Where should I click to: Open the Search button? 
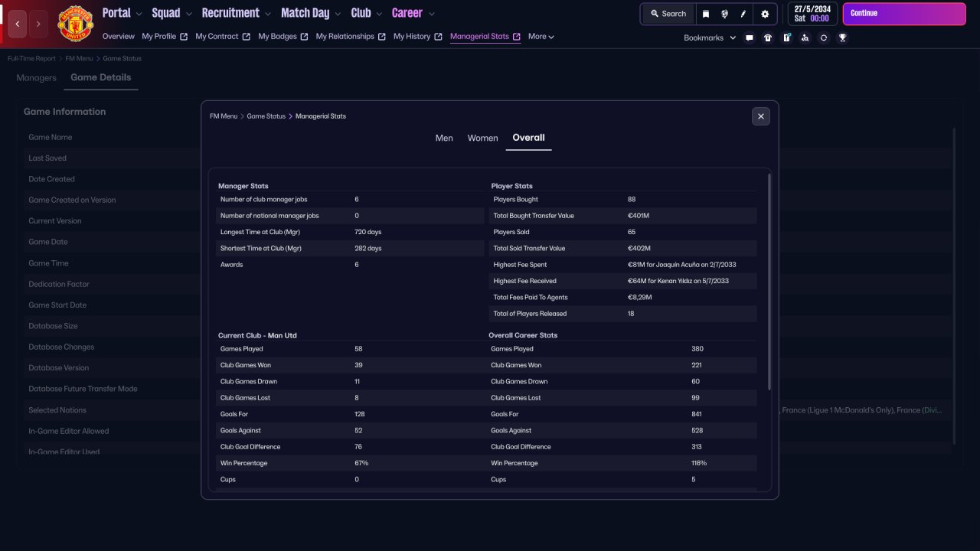668,14
